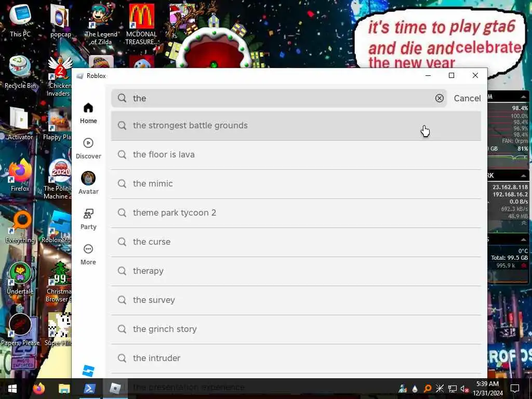Viewport: 532px width, 399px height.
Task: Open Discover in the Roblox sidebar
Action: pos(88,149)
